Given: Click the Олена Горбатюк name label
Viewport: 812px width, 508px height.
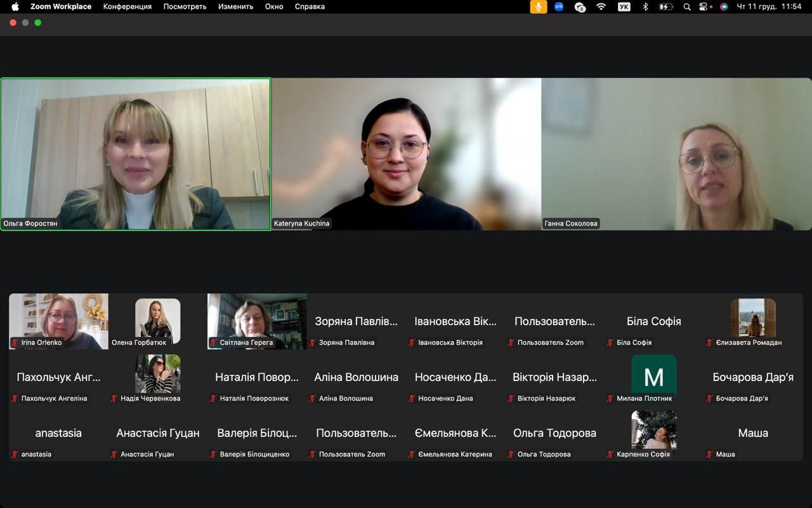Looking at the screenshot, I should click(139, 343).
